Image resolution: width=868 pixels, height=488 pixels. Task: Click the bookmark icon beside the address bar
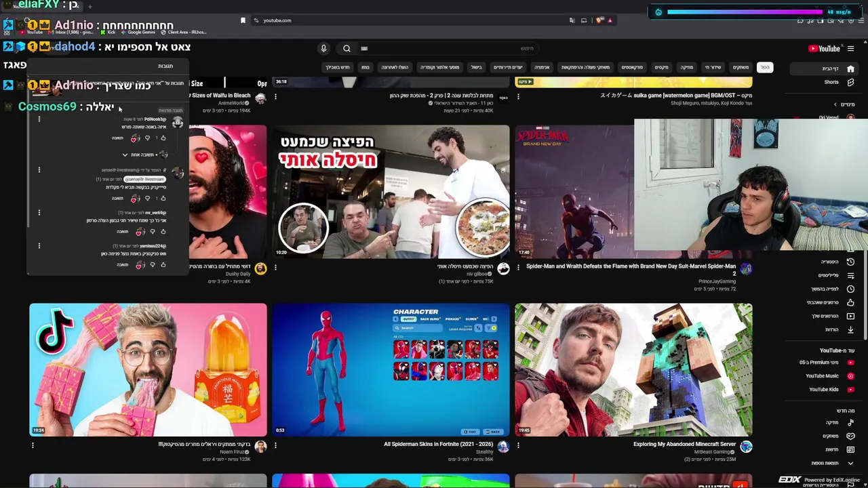pyautogui.click(x=243, y=20)
